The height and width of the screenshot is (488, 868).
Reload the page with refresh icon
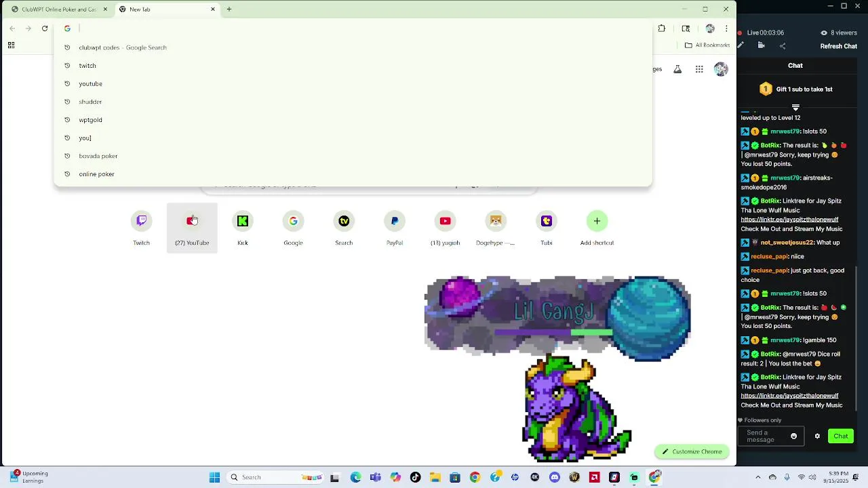click(x=45, y=28)
